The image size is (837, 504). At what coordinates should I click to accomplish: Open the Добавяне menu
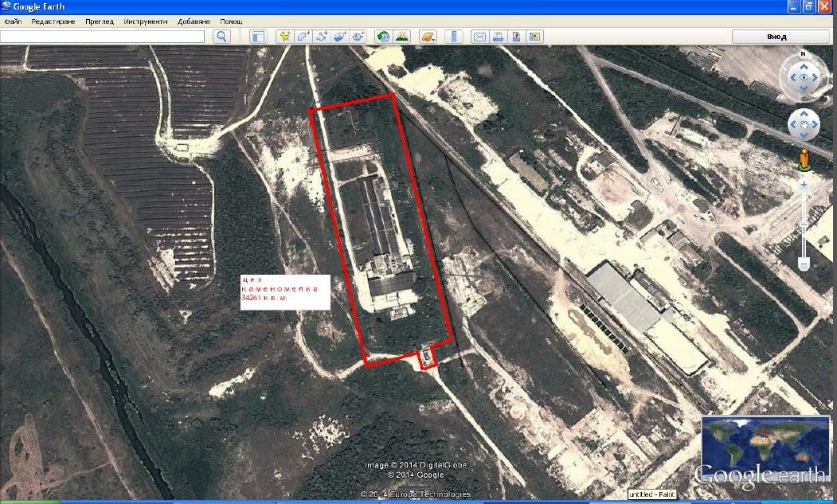coord(194,21)
